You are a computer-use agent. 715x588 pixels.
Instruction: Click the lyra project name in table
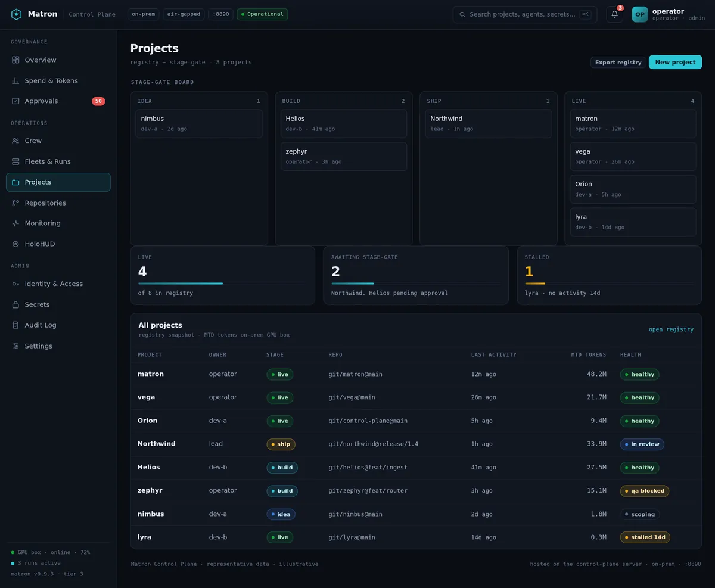[144, 537]
